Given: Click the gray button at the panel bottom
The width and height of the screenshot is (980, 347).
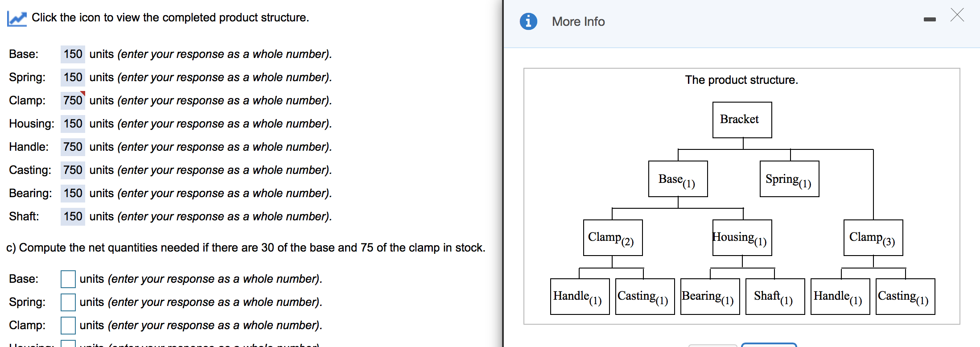Looking at the screenshot, I should [712, 346].
